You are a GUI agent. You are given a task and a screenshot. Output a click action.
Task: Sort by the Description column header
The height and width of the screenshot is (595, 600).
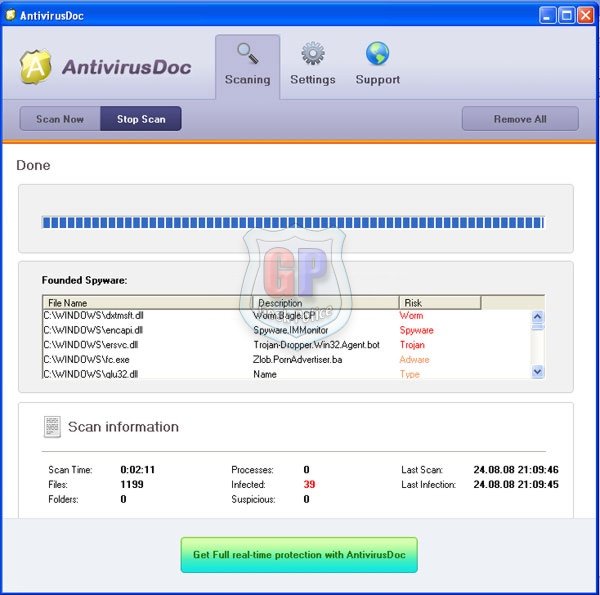(326, 303)
